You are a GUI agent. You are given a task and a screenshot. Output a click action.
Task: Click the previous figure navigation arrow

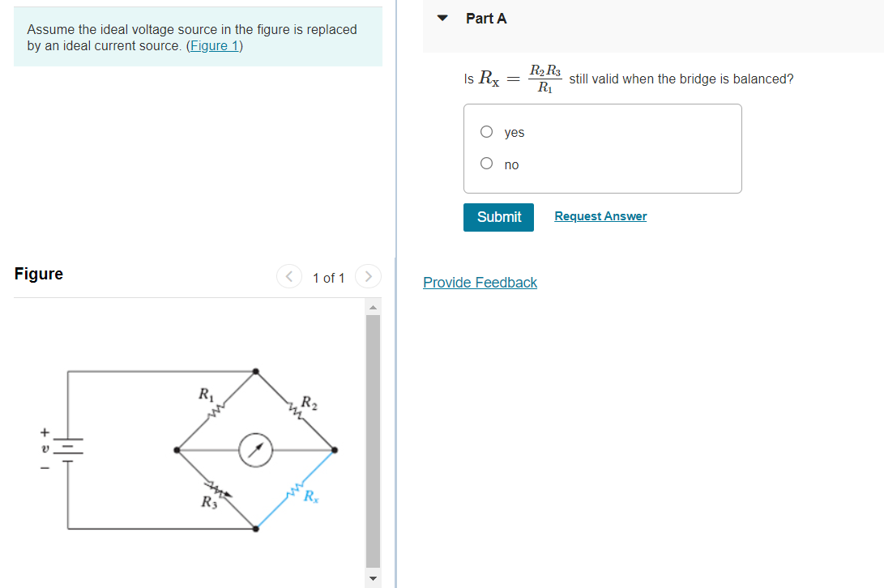click(289, 277)
